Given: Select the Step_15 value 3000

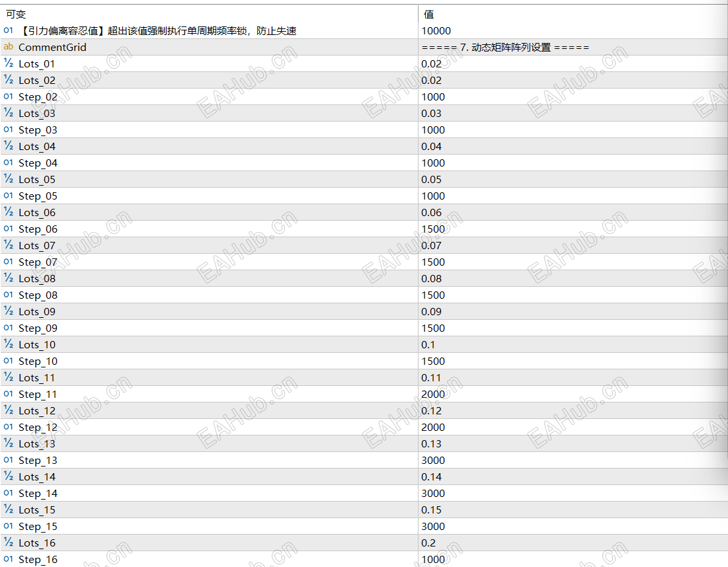Looking at the screenshot, I should (433, 526).
